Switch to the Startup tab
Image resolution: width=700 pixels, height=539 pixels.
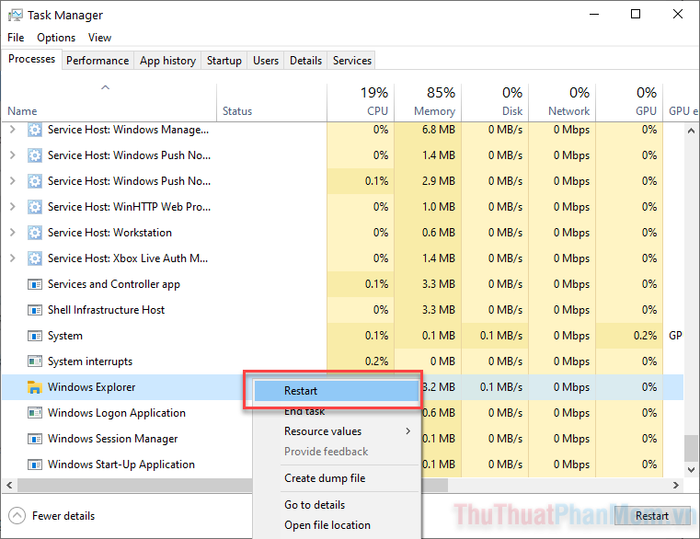[224, 60]
